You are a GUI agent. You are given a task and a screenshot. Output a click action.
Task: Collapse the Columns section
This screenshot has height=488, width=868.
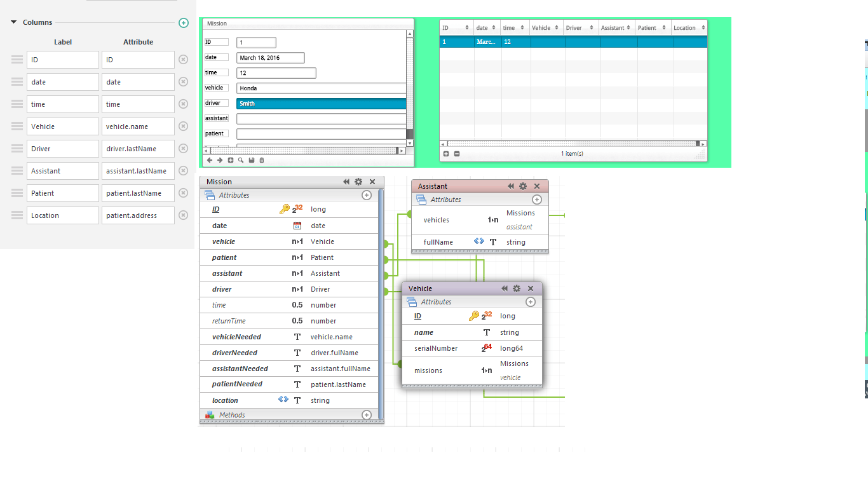coord(13,22)
